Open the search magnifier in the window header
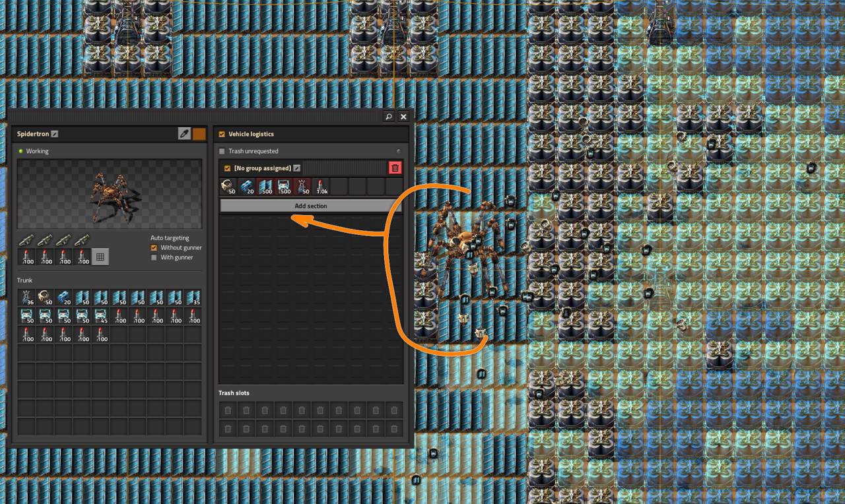Viewport: 845px width, 504px height. (389, 117)
